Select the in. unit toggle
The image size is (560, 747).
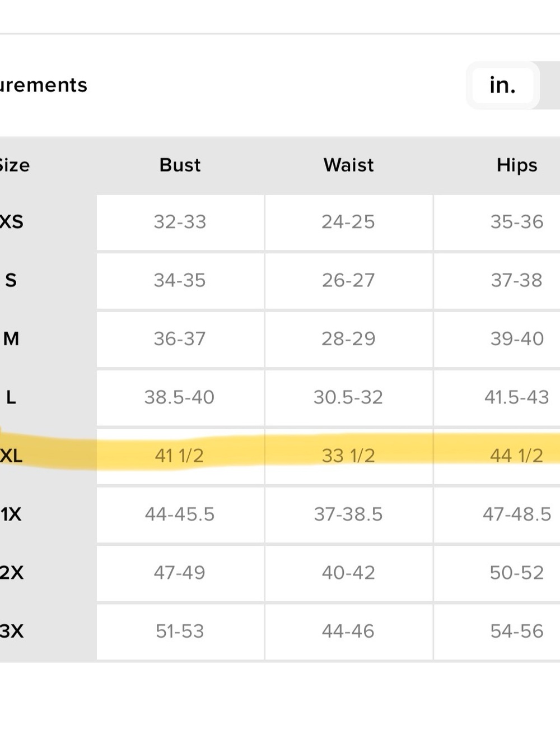(502, 85)
